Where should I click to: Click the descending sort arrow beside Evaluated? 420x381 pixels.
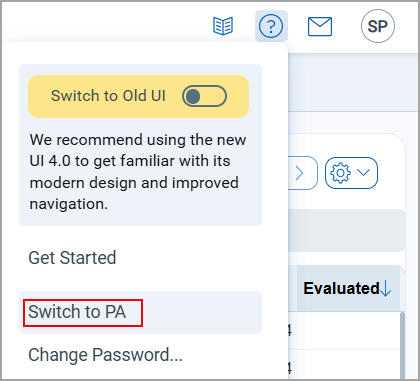[x=386, y=288]
